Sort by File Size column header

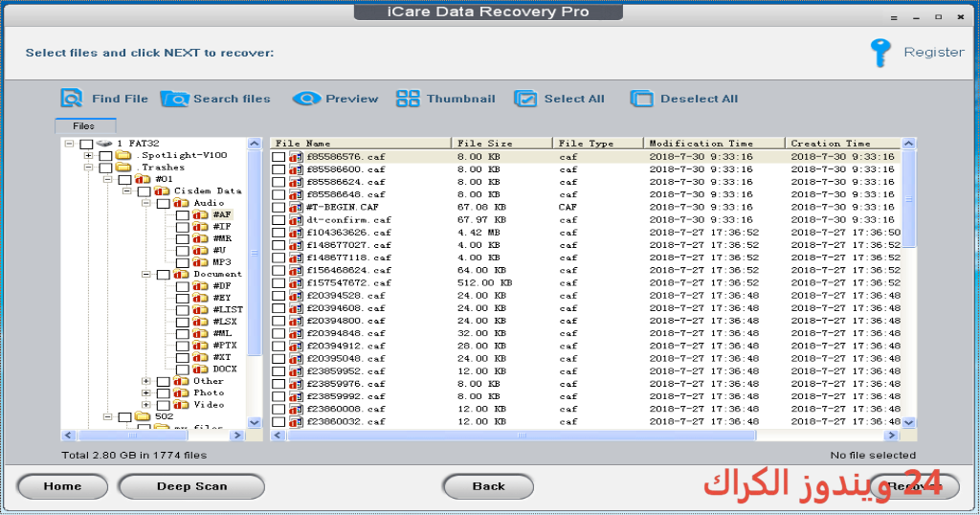pos(501,144)
